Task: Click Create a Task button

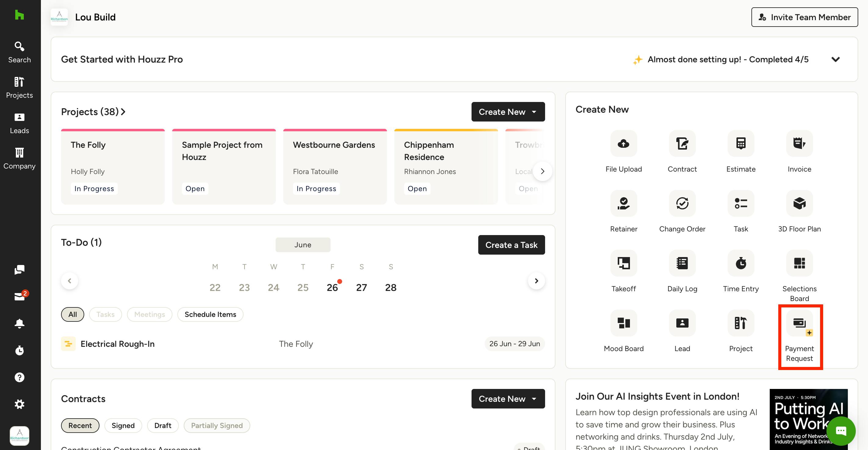Action: click(x=511, y=245)
